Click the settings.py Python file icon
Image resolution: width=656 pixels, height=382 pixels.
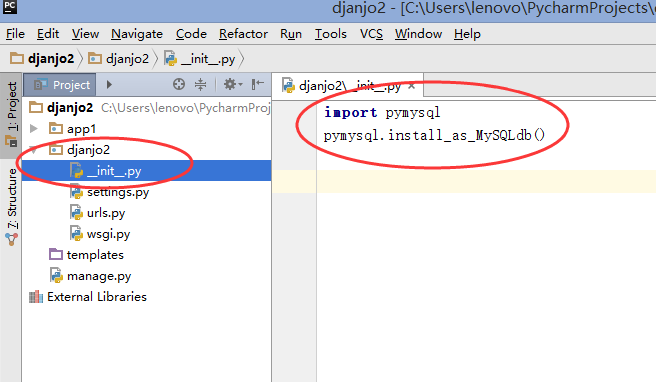pyautogui.click(x=76, y=192)
